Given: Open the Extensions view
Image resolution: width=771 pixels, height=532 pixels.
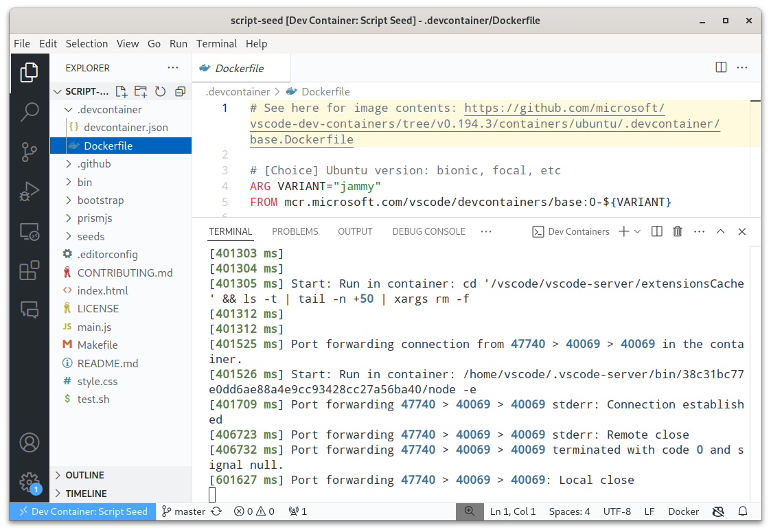Looking at the screenshot, I should click(x=29, y=270).
